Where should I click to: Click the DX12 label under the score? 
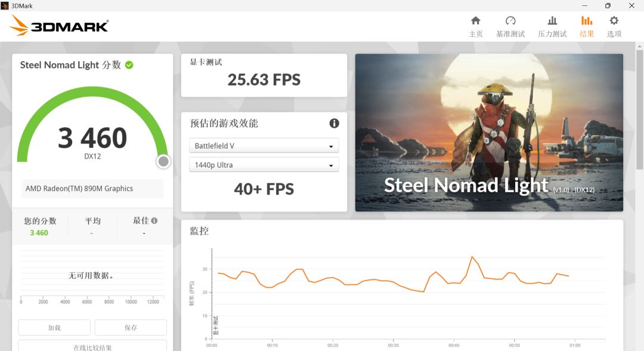coord(92,156)
